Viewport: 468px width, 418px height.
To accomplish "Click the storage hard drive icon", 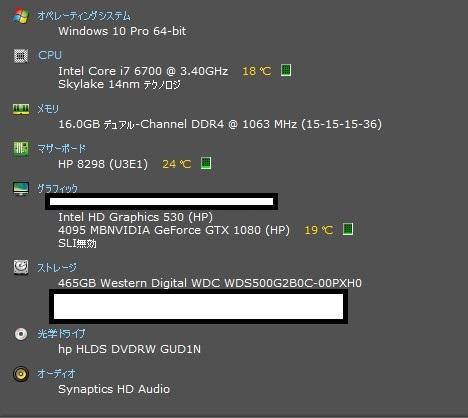I will (21, 267).
